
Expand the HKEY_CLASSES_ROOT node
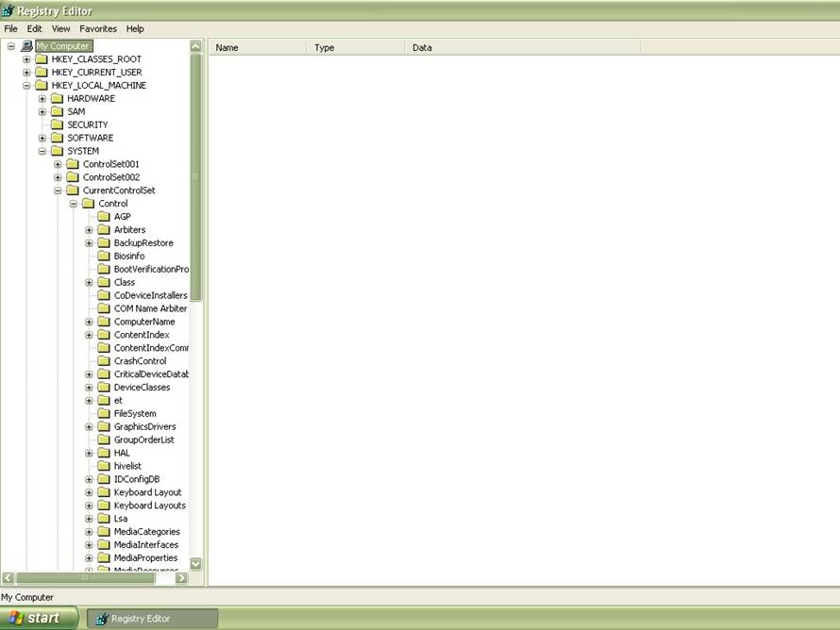point(26,59)
